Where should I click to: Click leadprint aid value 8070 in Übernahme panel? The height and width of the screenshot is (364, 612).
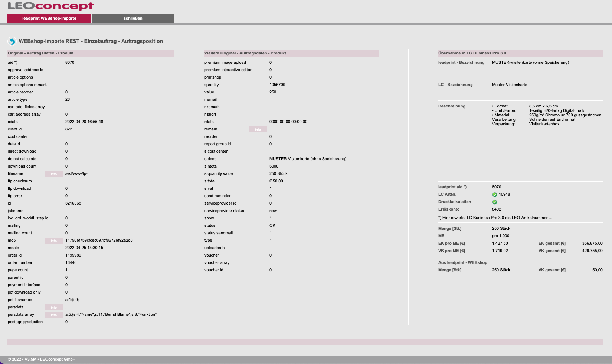(497, 187)
